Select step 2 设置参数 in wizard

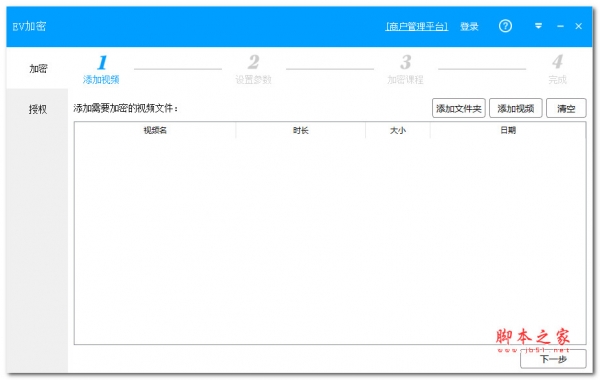[253, 69]
